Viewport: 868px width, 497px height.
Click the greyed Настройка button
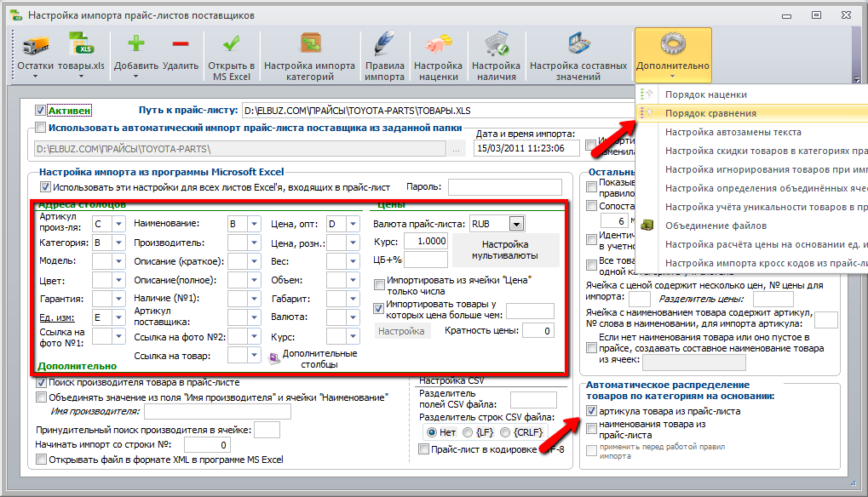pyautogui.click(x=401, y=330)
